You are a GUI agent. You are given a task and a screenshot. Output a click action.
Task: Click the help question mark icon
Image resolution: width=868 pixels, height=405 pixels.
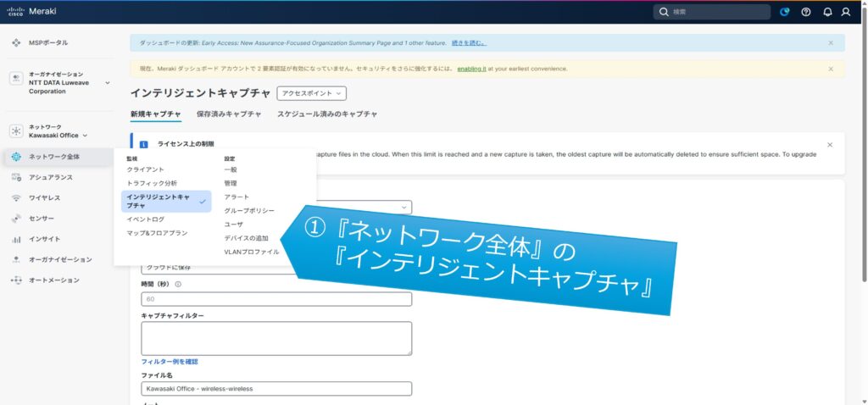(805, 12)
